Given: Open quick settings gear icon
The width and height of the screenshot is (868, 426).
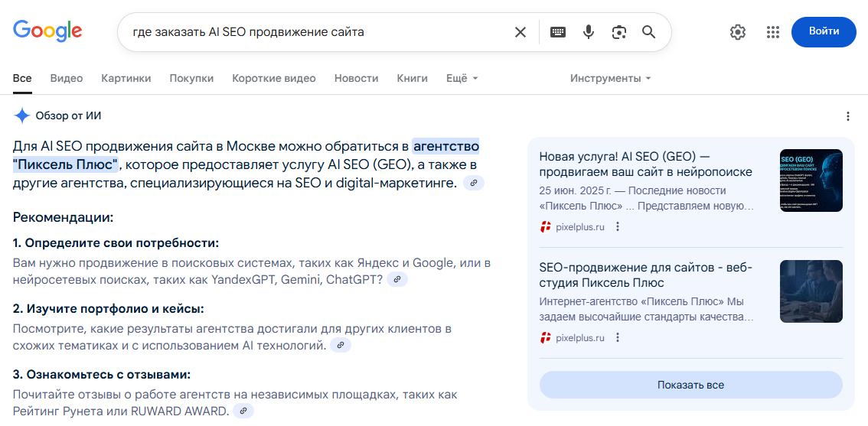Looking at the screenshot, I should 738,32.
